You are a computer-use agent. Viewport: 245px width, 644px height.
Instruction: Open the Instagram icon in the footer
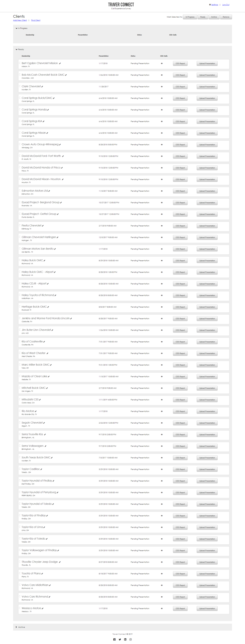tap(130, 639)
